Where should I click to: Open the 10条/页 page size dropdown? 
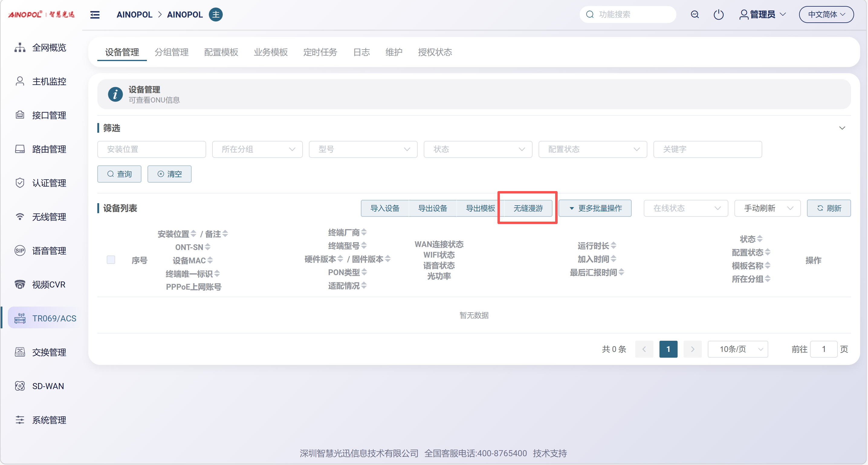[x=738, y=349]
